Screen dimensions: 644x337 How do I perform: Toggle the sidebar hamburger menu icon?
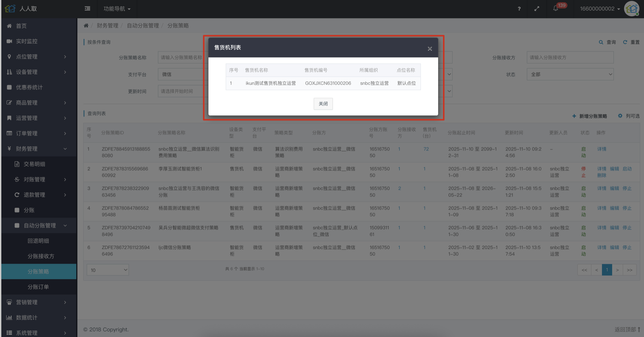pos(87,8)
